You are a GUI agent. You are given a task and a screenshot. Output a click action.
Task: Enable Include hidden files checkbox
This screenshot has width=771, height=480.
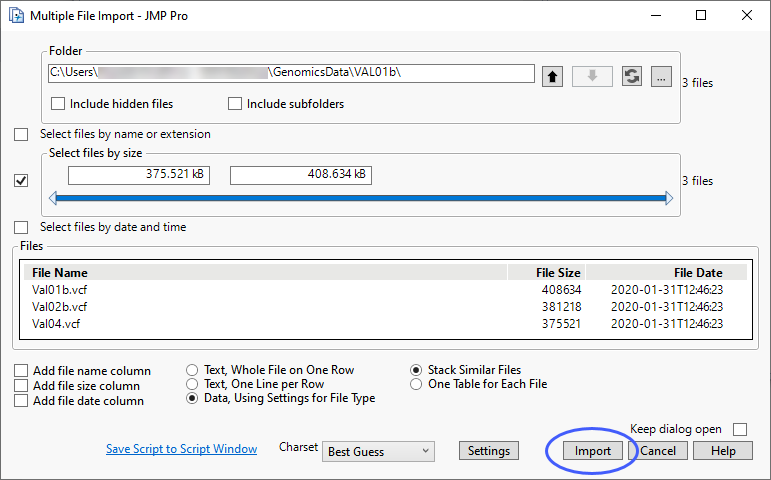58,104
